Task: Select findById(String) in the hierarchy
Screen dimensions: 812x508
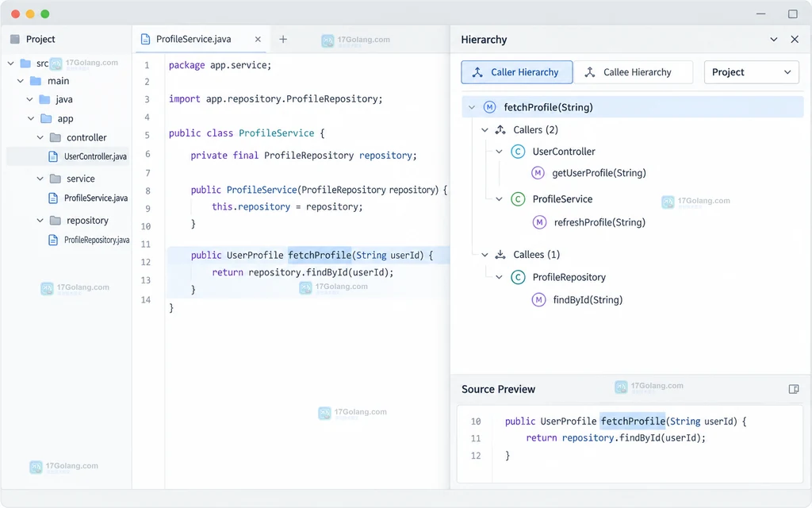Action: click(588, 299)
